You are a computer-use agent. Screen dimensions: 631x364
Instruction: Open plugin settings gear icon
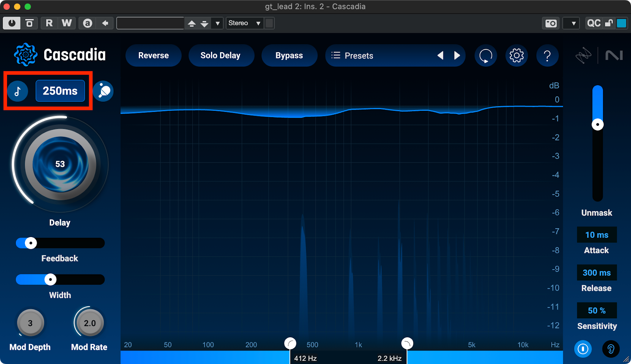(517, 56)
